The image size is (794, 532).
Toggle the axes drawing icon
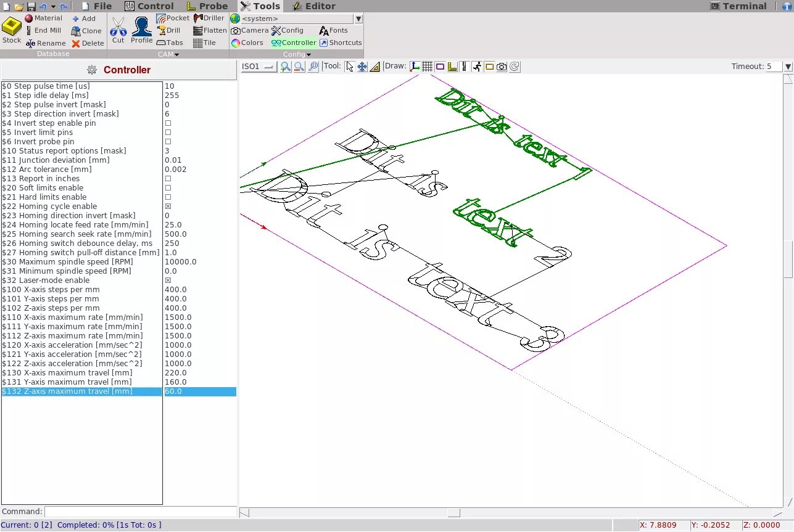(x=415, y=67)
